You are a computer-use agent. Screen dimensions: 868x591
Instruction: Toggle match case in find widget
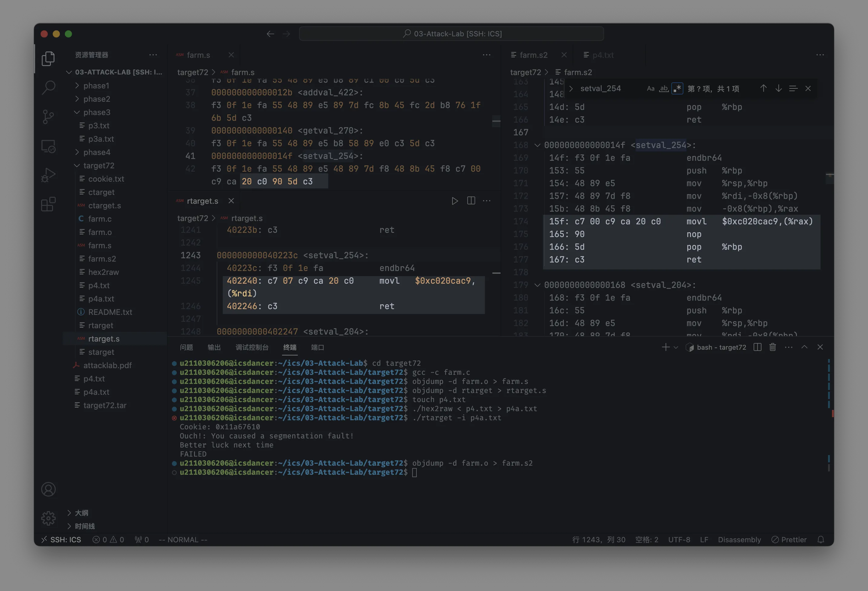[651, 88]
